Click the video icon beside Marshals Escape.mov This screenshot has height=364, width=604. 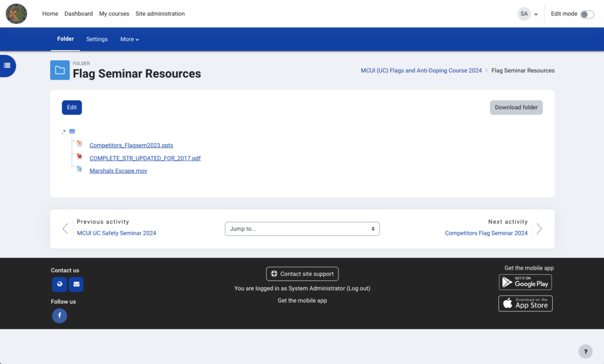[x=80, y=170]
